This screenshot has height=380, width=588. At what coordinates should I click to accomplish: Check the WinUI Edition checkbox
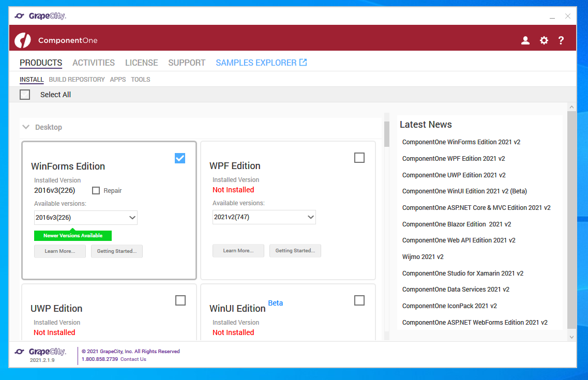pos(359,300)
